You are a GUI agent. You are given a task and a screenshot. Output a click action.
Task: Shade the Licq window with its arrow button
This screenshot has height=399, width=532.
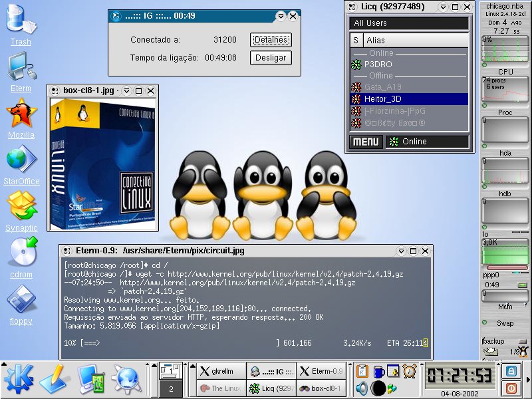443,7
